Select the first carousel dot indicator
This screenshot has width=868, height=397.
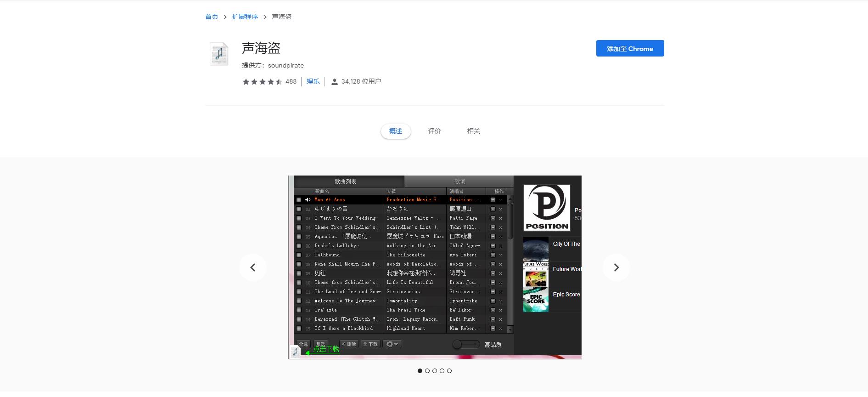(x=420, y=371)
